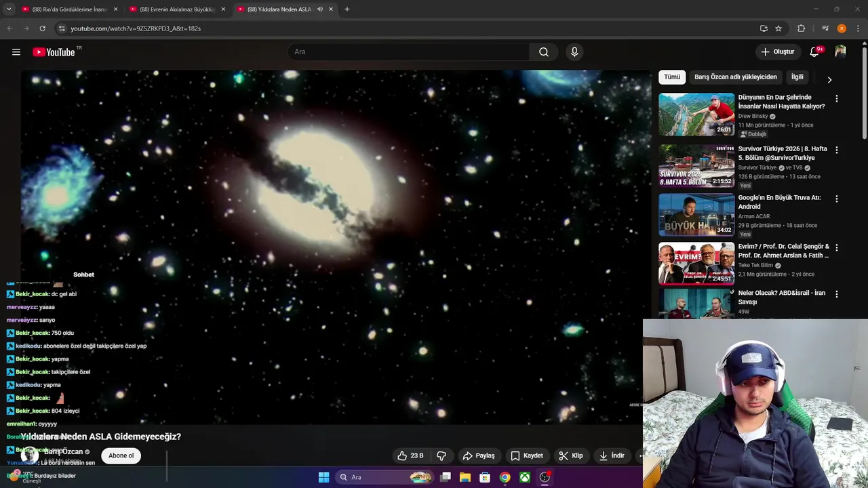868x488 pixels.
Task: Open the account avatar menu
Action: coord(840,52)
